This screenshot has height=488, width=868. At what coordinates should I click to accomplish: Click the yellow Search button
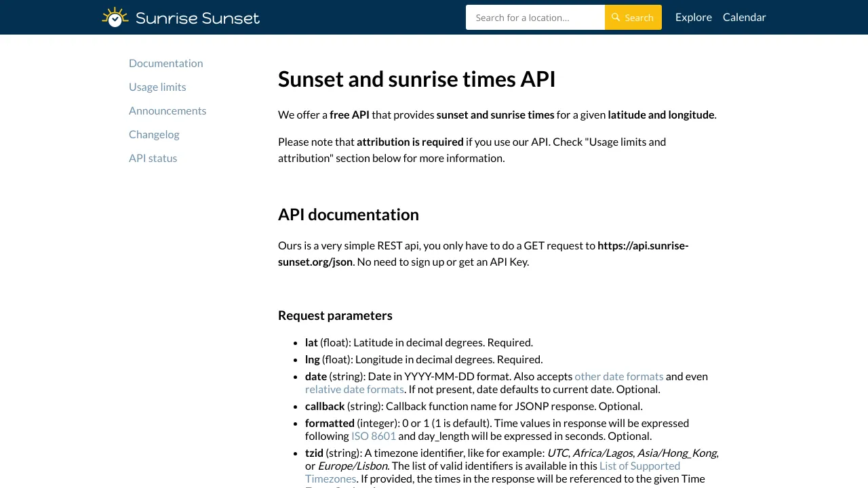pos(633,18)
